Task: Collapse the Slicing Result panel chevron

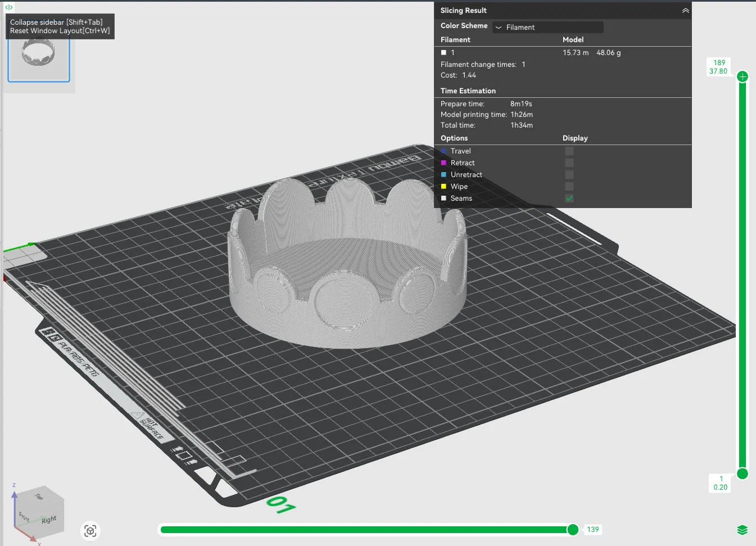Action: pos(685,11)
